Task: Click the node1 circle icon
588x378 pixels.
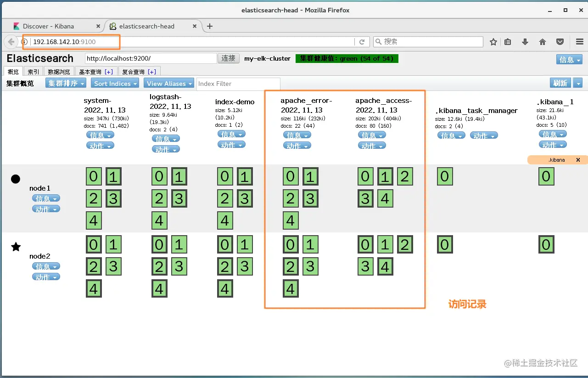Action: pyautogui.click(x=16, y=179)
